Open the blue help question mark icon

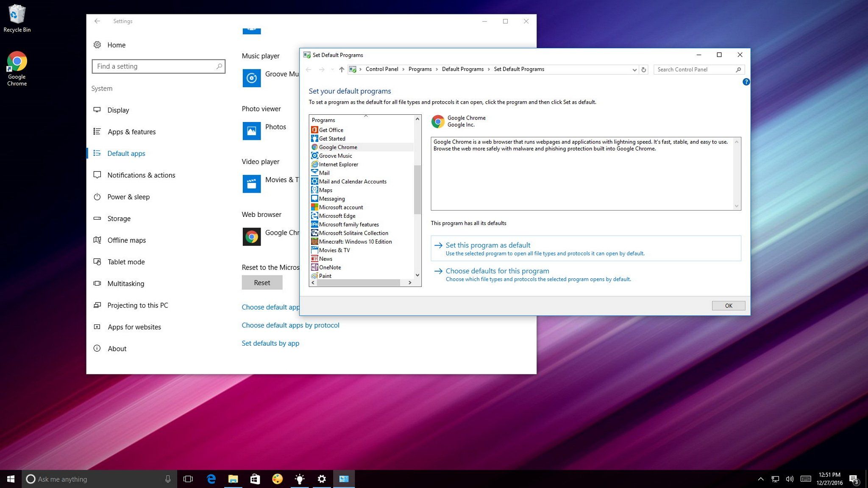(x=746, y=82)
